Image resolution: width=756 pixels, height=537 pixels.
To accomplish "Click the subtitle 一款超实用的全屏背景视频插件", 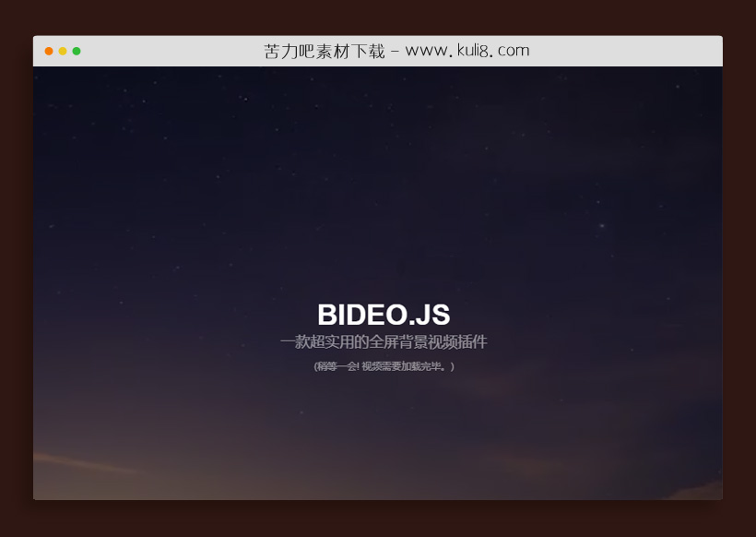I will [x=384, y=341].
